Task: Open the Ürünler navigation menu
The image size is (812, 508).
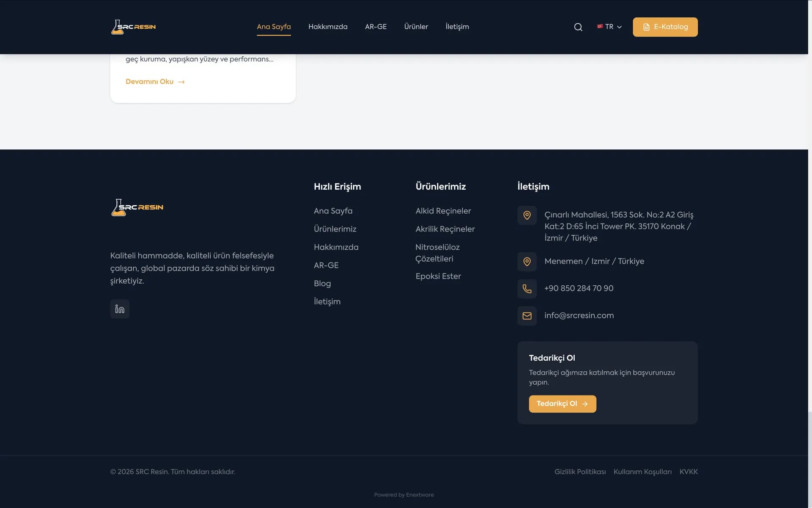Action: click(x=416, y=27)
